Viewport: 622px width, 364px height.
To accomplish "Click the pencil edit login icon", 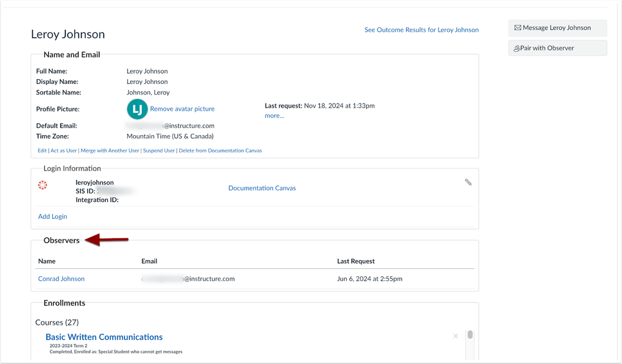I will pyautogui.click(x=468, y=182).
